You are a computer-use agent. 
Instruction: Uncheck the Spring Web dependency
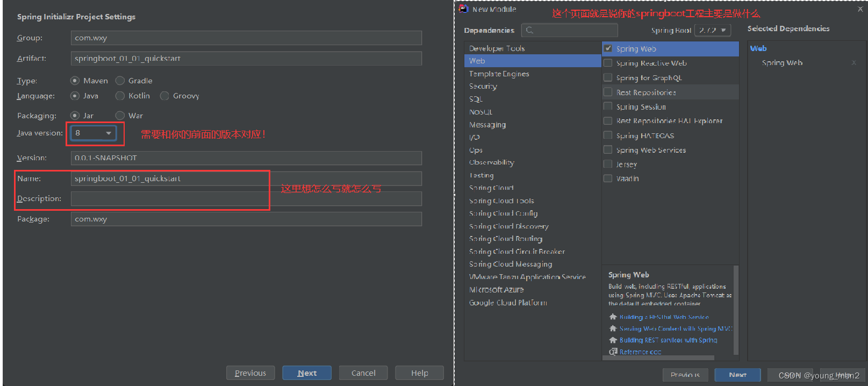coord(608,48)
